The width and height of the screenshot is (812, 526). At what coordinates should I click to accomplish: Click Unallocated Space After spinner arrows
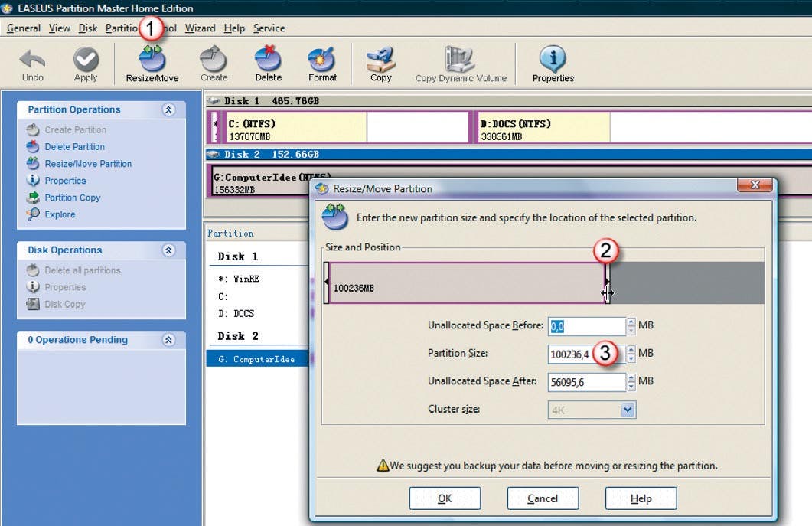point(631,382)
